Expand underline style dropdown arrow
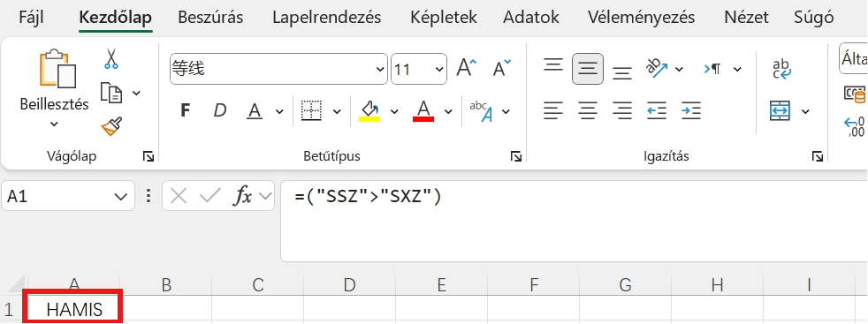 tap(279, 112)
